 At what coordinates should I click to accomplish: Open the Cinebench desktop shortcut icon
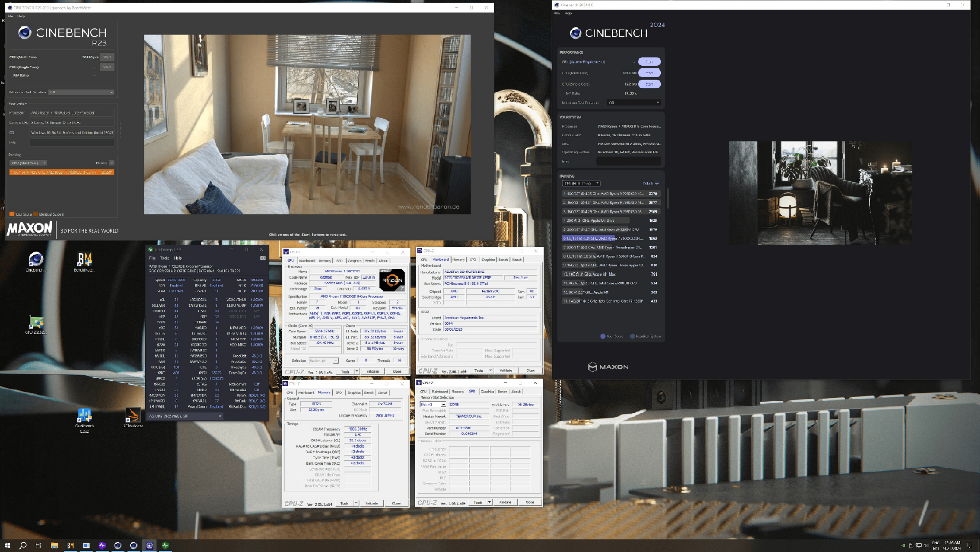pos(36,262)
